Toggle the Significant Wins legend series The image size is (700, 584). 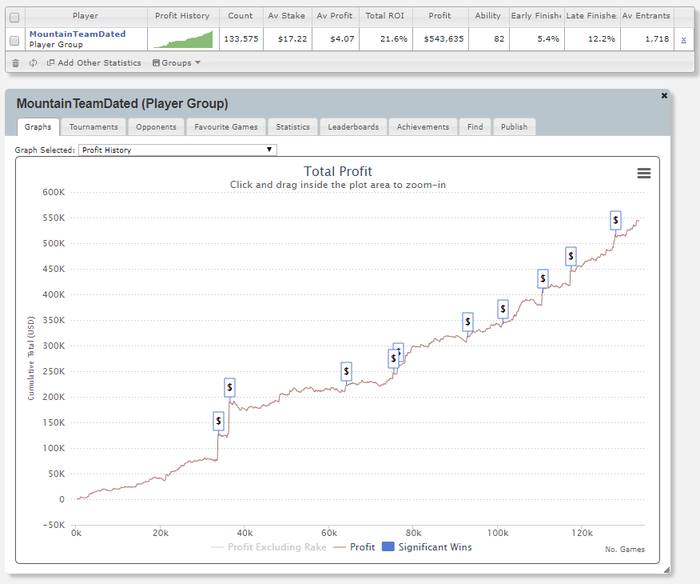(427, 547)
